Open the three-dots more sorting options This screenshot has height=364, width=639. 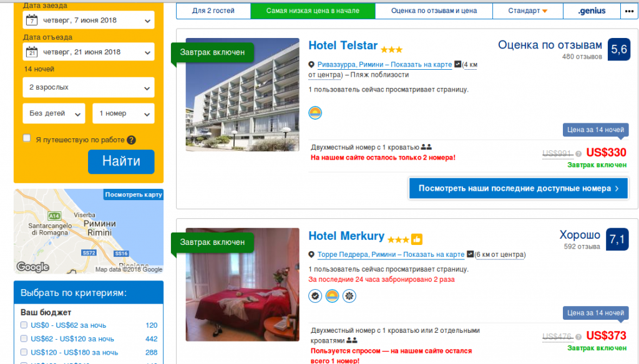pyautogui.click(x=629, y=11)
